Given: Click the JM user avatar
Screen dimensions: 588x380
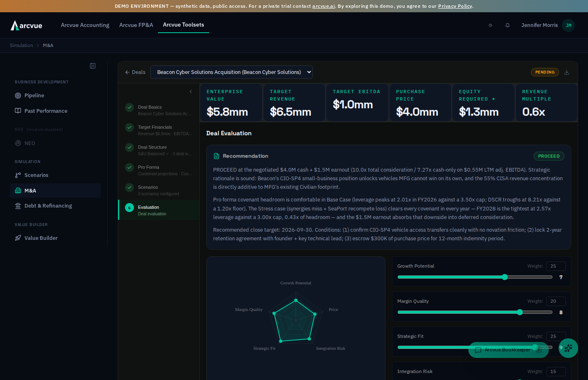Looking at the screenshot, I should tap(568, 25).
